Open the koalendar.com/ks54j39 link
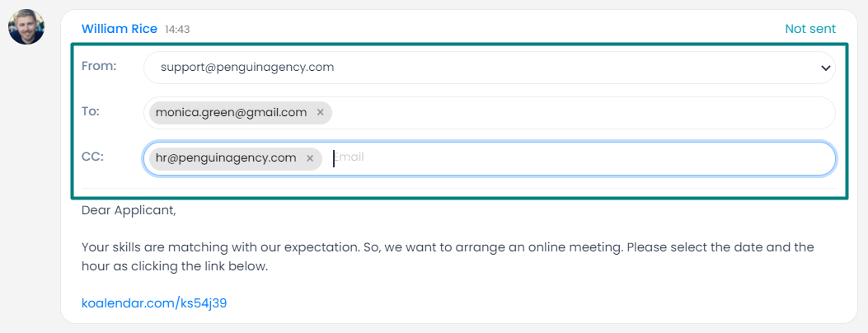 point(154,303)
